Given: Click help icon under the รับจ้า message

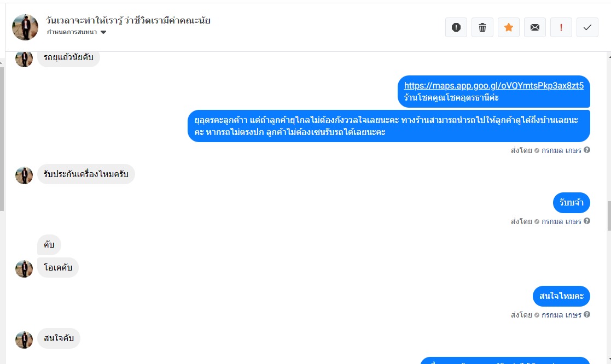Looking at the screenshot, I should pos(587,221).
